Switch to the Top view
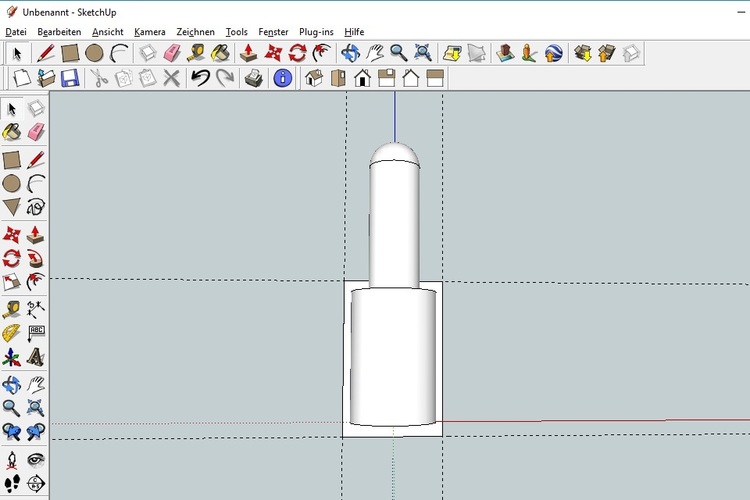 tap(338, 78)
